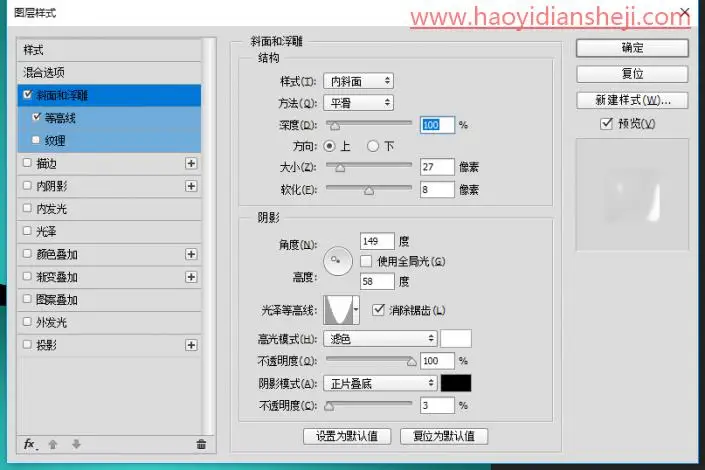705x470 pixels.
Task: Add another 渐变叠加 effect with plus icon
Action: [191, 277]
